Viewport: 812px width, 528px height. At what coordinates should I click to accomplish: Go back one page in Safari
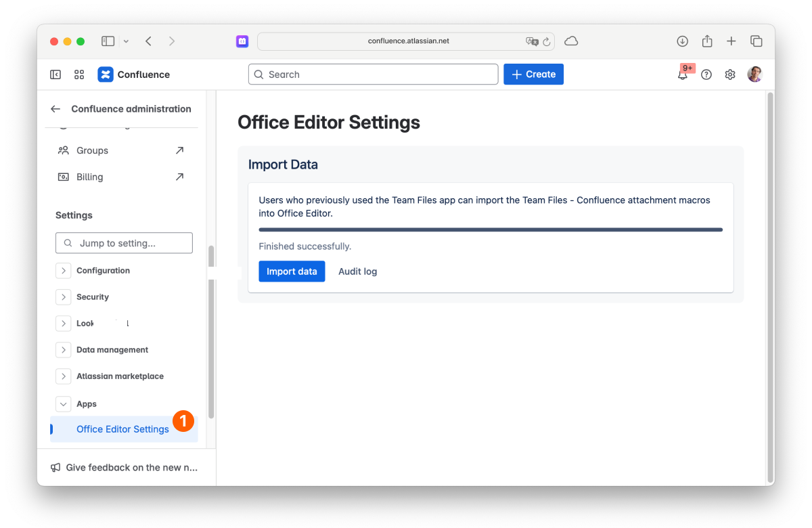tap(148, 41)
